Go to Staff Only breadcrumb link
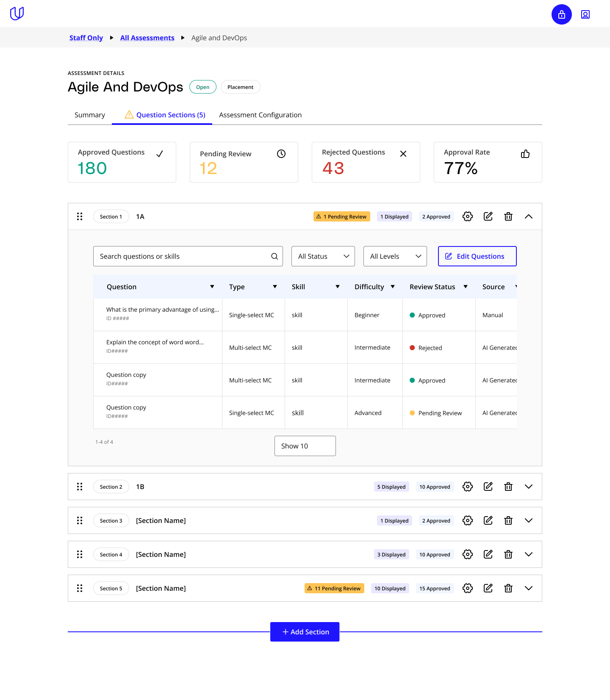The height and width of the screenshot is (700, 610). [86, 38]
